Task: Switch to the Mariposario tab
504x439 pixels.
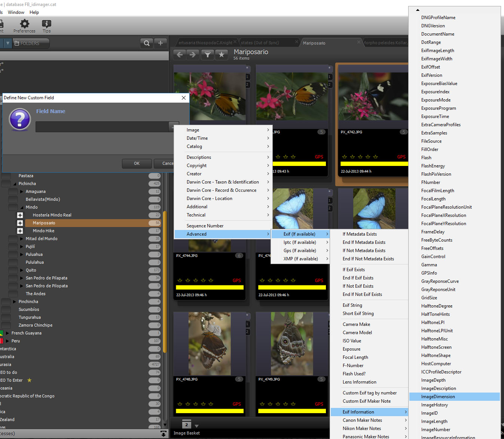Action: click(x=314, y=43)
